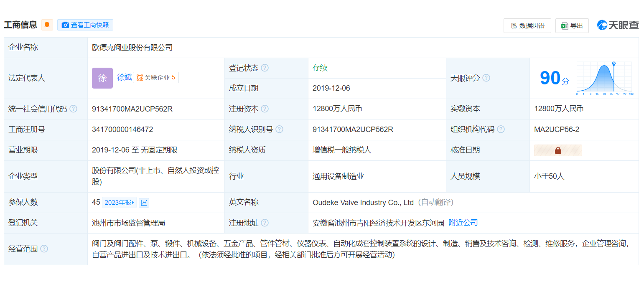Click the establishment date 2019-12-06
The width and height of the screenshot is (644, 287).
[x=331, y=88]
